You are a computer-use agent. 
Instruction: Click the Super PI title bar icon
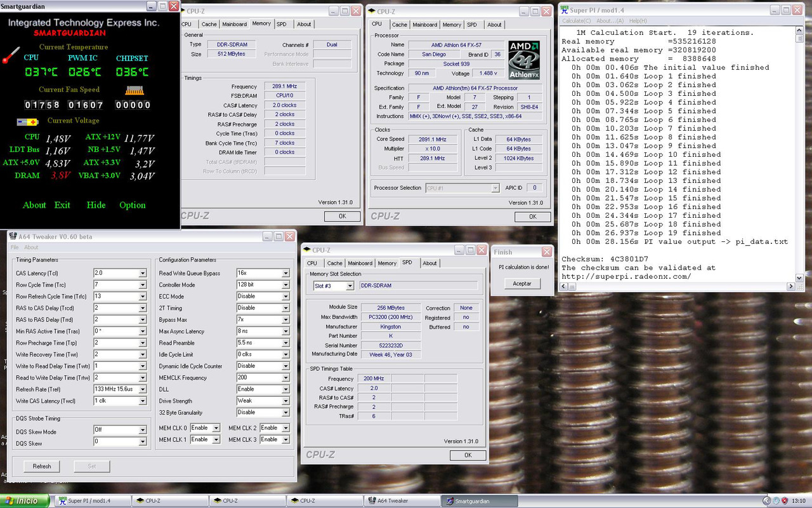564,10
